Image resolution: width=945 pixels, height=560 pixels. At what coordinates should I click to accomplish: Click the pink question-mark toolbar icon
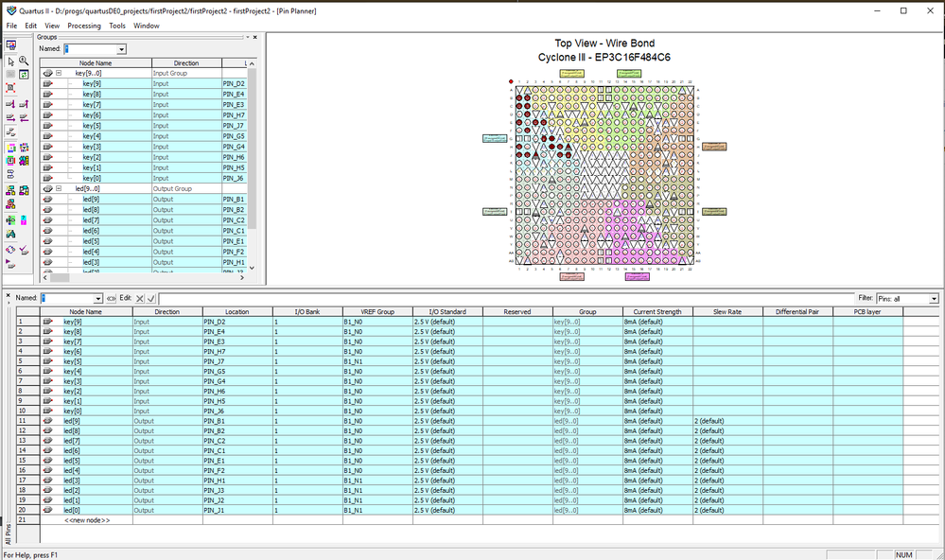pos(24,220)
